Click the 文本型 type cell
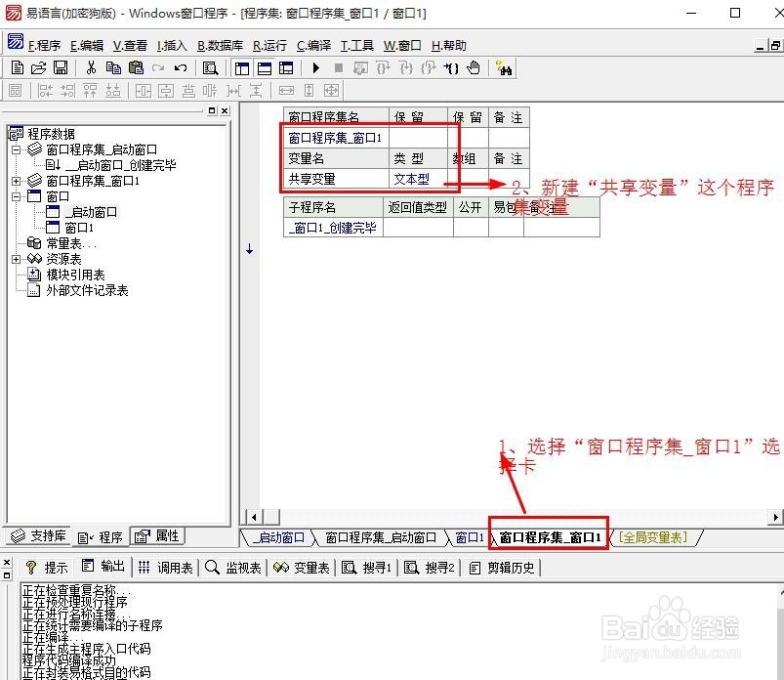 (418, 179)
